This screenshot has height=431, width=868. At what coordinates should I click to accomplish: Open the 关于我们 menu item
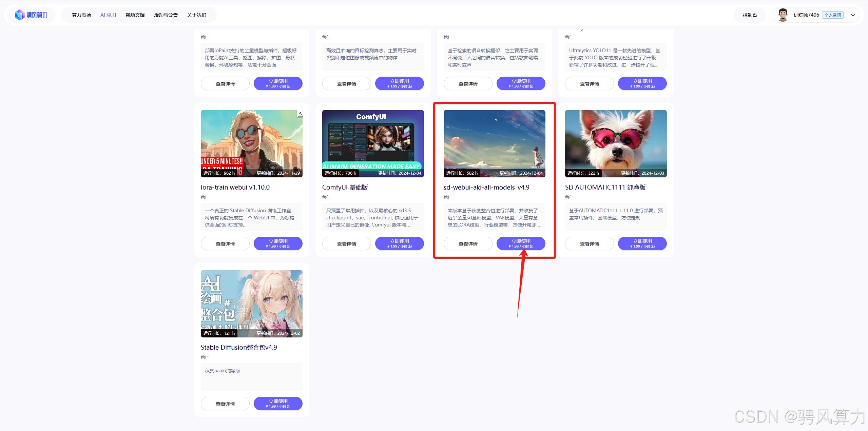point(196,15)
